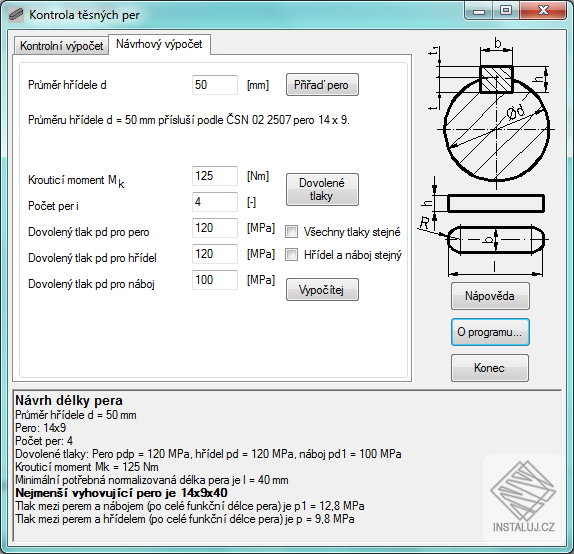Toggle Hřídel a náboj stejný checkbox

click(291, 254)
